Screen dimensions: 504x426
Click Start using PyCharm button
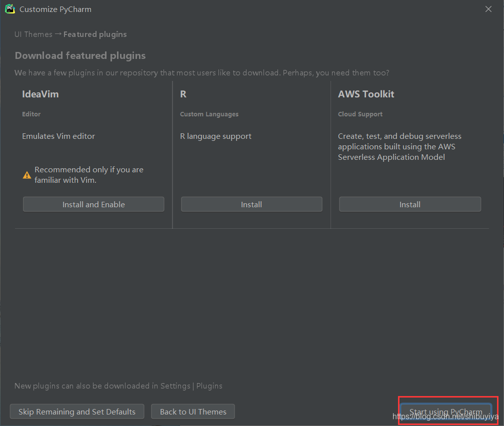coord(446,411)
